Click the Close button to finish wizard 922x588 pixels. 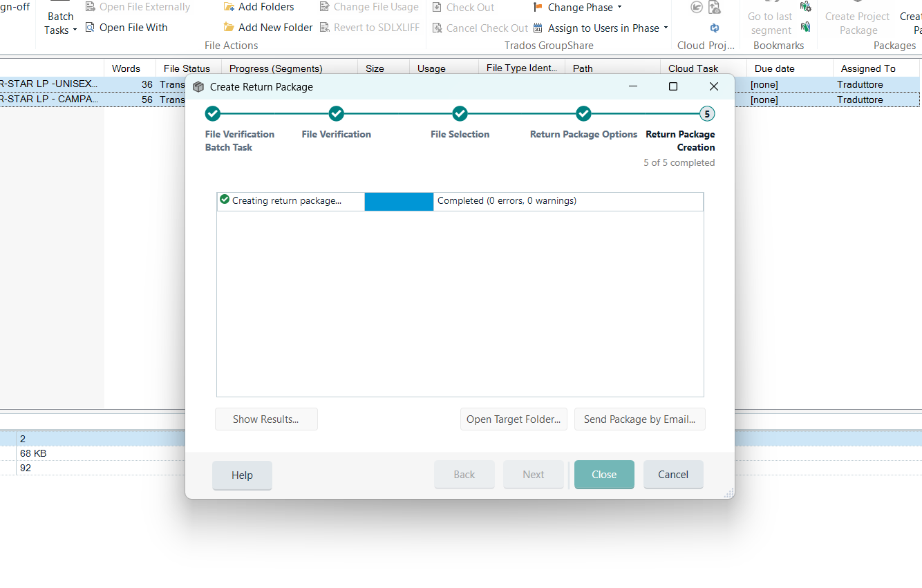[604, 475]
